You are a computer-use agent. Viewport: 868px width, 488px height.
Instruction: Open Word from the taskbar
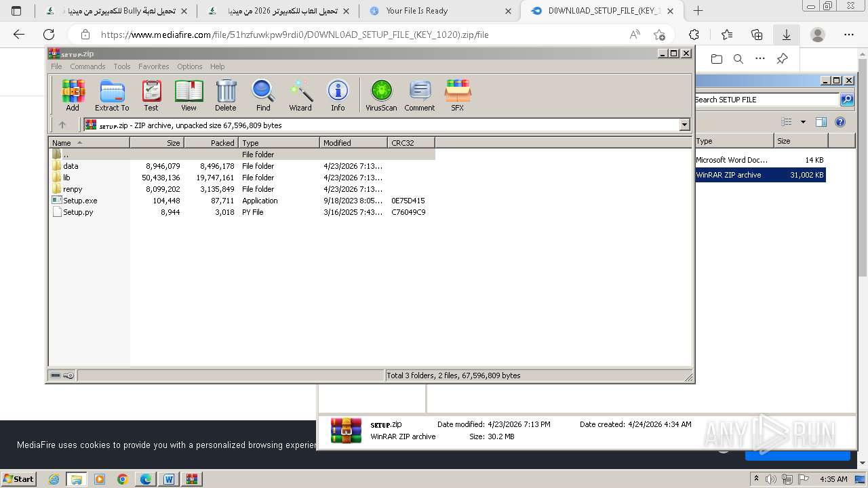(168, 479)
